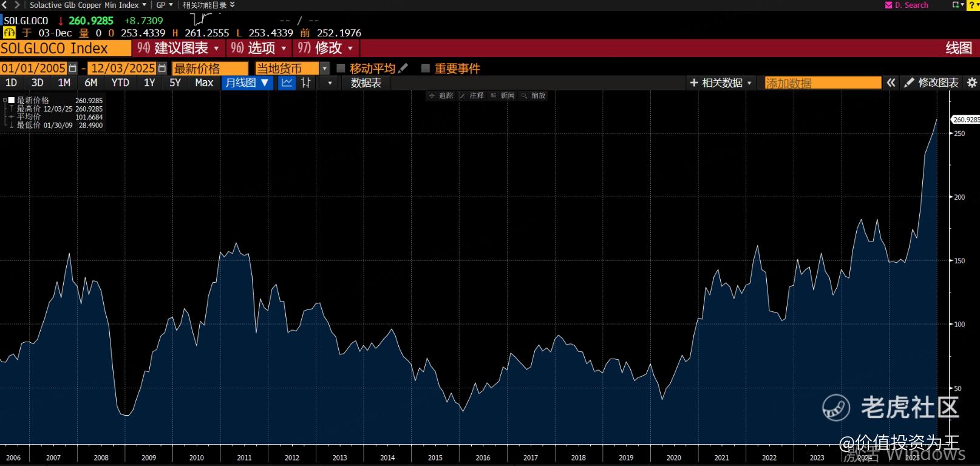Image resolution: width=980 pixels, height=466 pixels.
Task: Click the 修改图表 edit chart button
Action: pos(931,83)
